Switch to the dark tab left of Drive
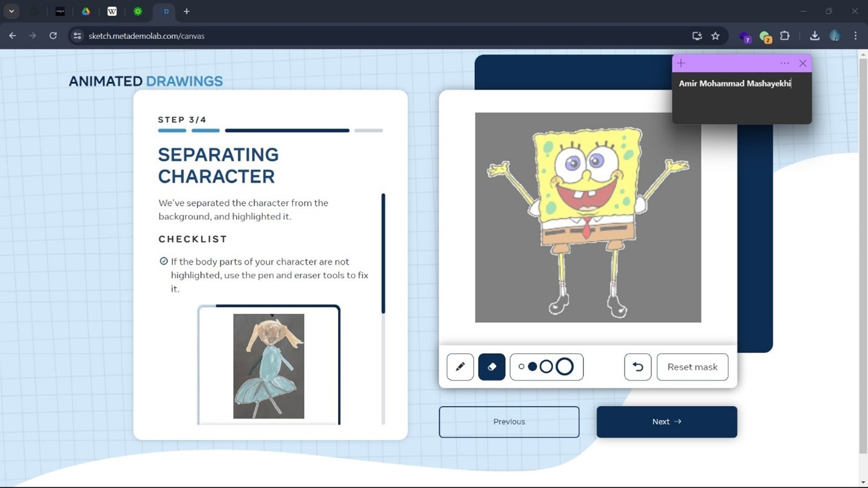Image resolution: width=868 pixels, height=488 pixels. pos(60,11)
